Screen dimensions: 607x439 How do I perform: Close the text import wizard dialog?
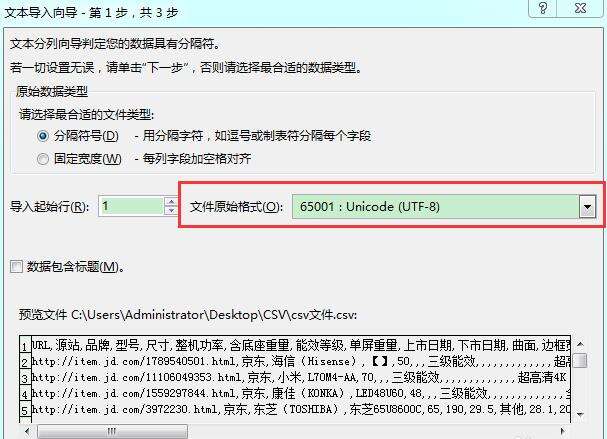(580, 8)
